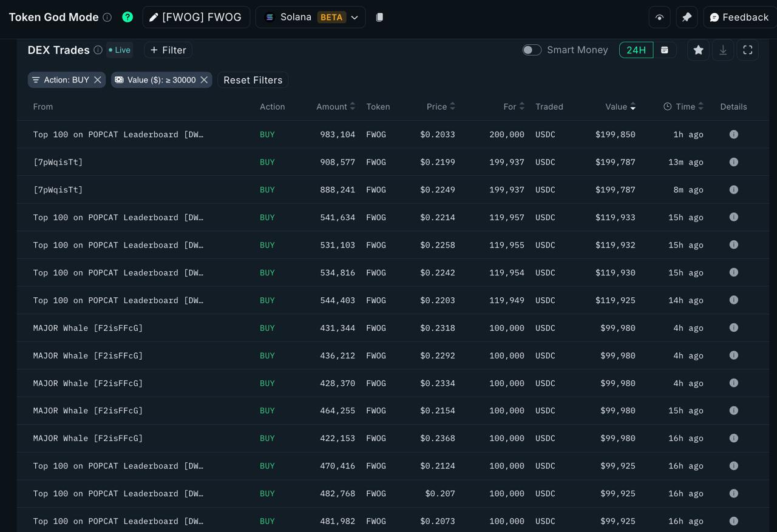Viewport: 777px width, 532px height.
Task: Remove the Action: BUY filter chip
Action: tap(97, 79)
